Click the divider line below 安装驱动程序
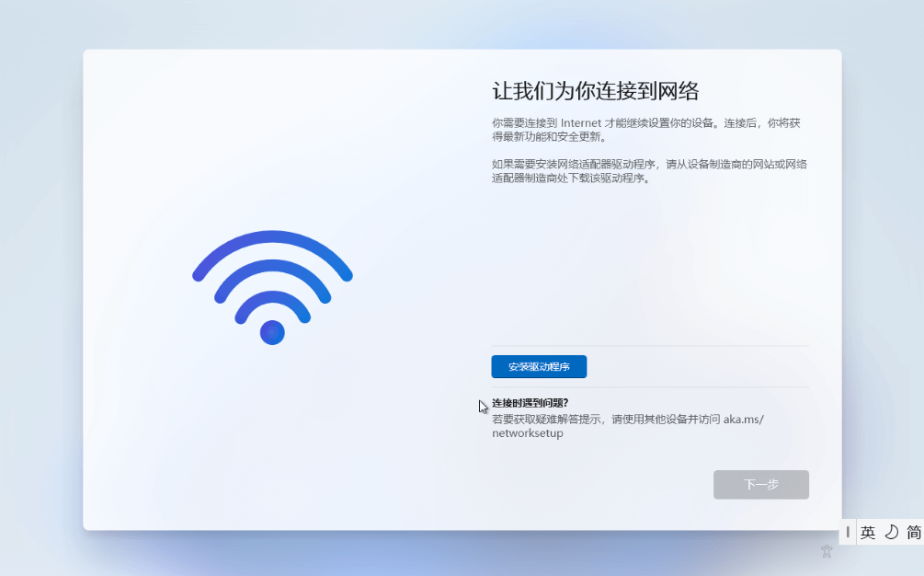 click(x=650, y=387)
